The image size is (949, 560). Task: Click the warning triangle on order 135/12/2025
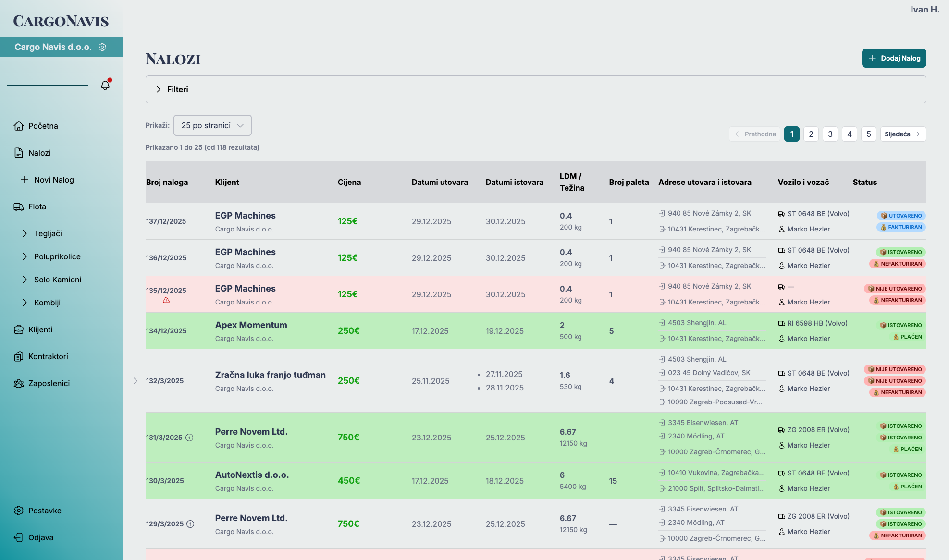(x=166, y=300)
